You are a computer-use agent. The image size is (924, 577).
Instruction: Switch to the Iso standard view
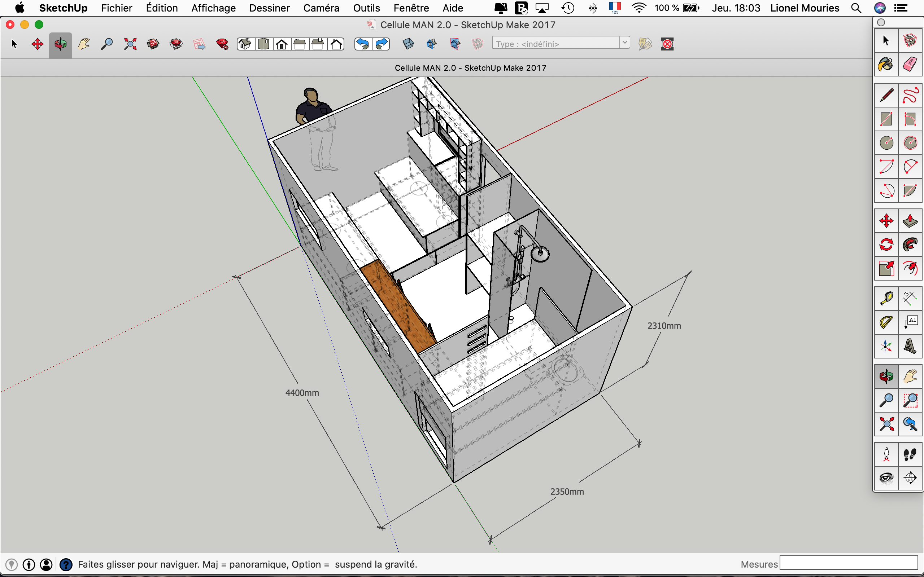[x=245, y=44]
